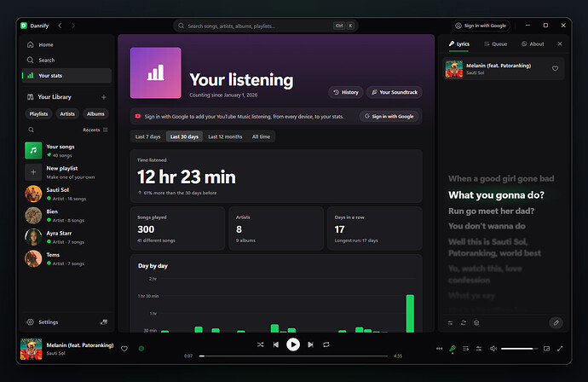588x382 pixels.
Task: Sign in with Google from banner
Action: (x=389, y=116)
